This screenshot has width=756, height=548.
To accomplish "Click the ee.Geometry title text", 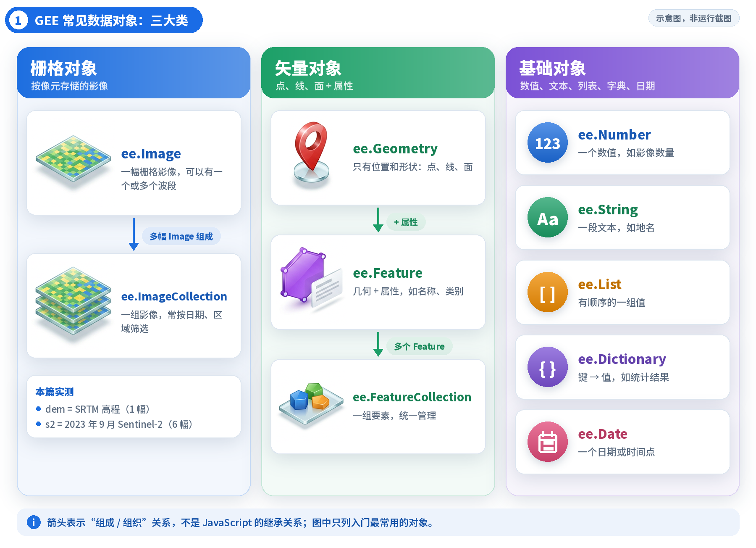I will point(395,149).
